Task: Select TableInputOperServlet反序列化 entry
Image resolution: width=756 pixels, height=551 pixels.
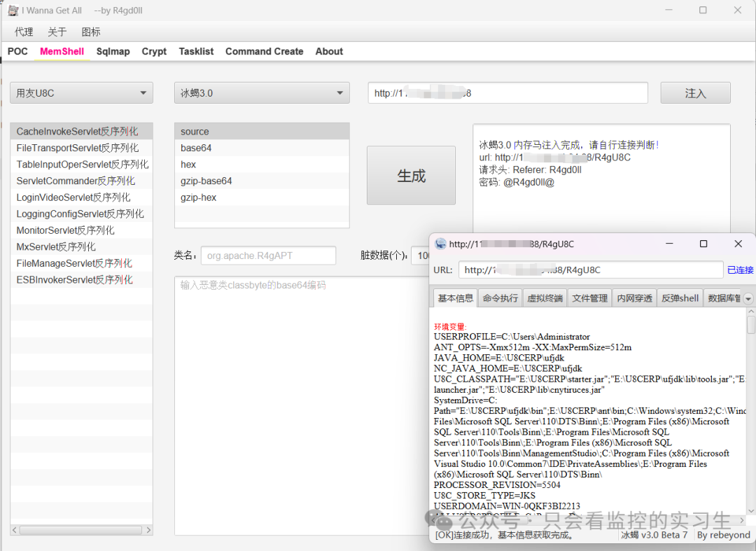Action: 81,165
